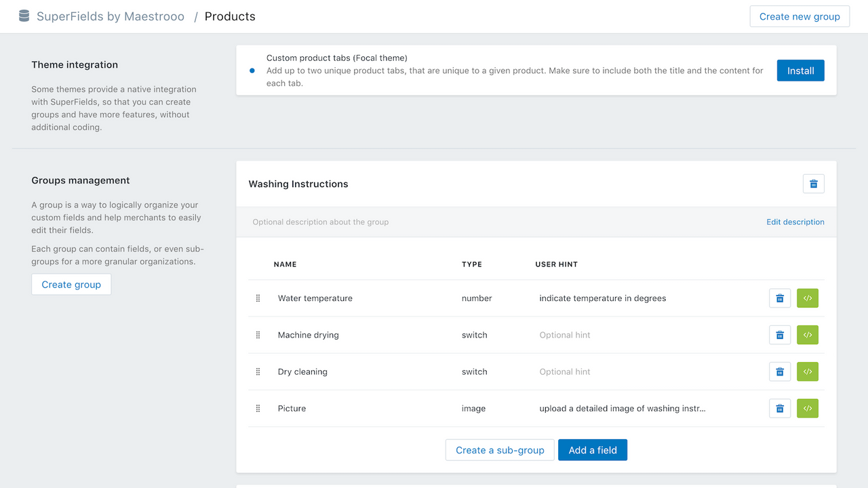
Task: Open code snippet for the Picture field
Action: coord(807,408)
